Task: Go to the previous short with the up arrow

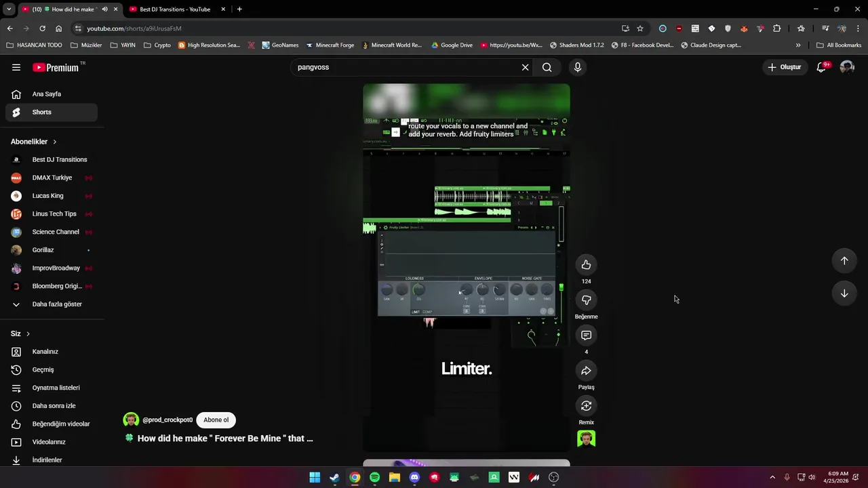Action: [844, 261]
